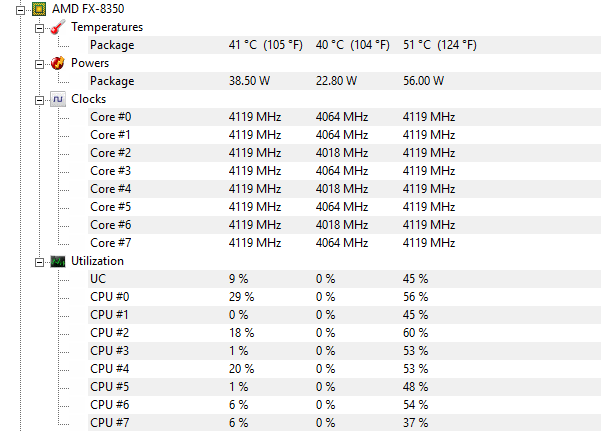The height and width of the screenshot is (431, 601).
Task: Select the Package row under Temperatures
Action: [x=344, y=45]
